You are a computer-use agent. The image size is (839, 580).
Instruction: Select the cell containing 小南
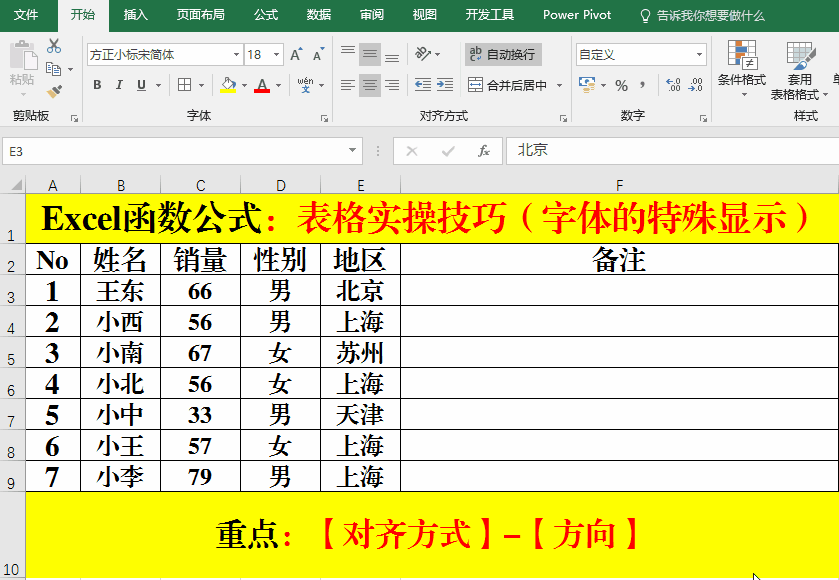pyautogui.click(x=120, y=352)
